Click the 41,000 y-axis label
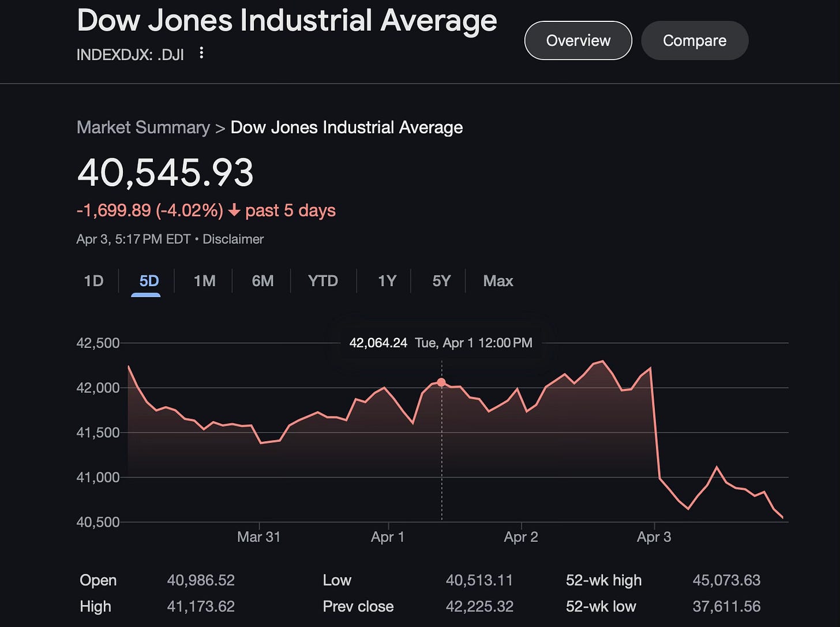This screenshot has height=627, width=840. coord(98,478)
